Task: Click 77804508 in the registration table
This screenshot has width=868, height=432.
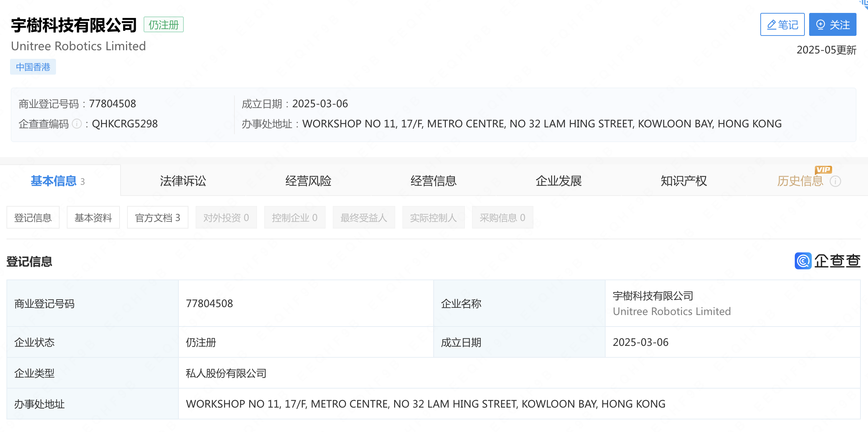Action: point(209,304)
